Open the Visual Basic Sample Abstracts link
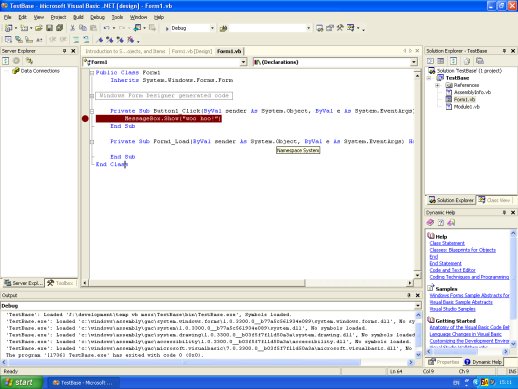 461,302
